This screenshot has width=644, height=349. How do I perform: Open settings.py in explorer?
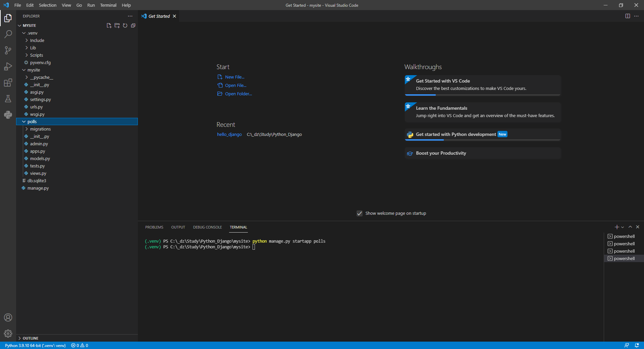(x=77, y=99)
